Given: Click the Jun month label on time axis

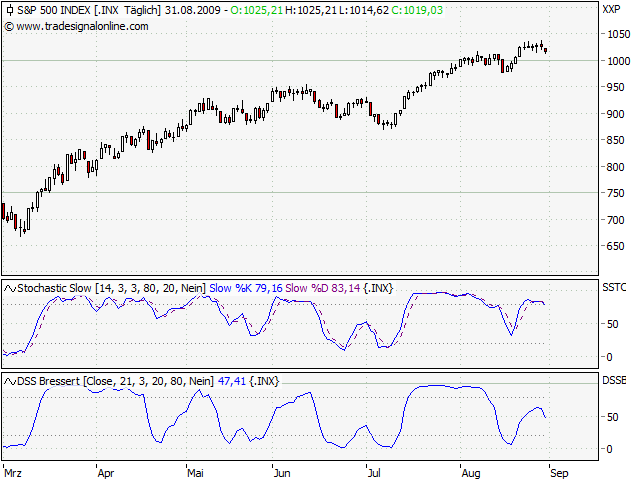Looking at the screenshot, I should [x=282, y=473].
